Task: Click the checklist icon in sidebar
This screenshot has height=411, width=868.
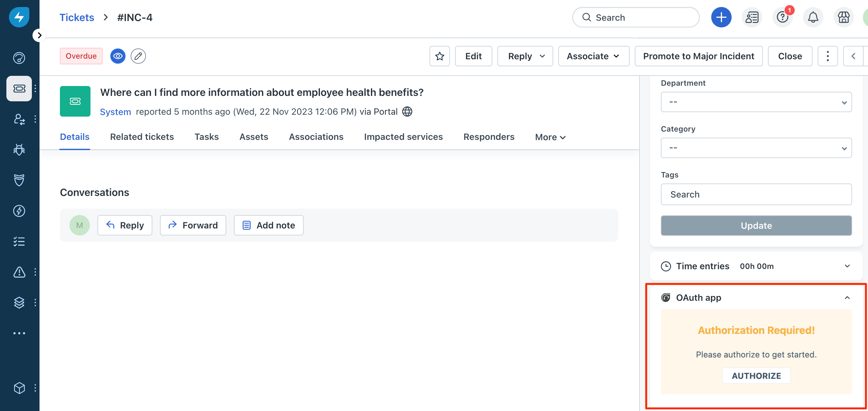Action: [x=19, y=241]
